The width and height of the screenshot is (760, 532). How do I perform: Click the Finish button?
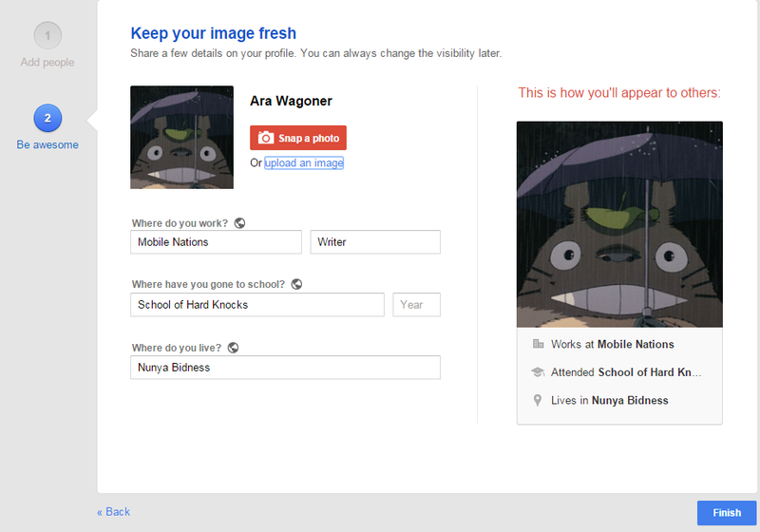(x=727, y=513)
